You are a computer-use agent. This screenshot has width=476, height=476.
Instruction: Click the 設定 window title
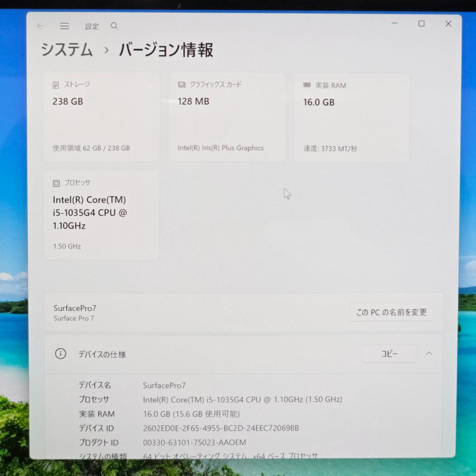tap(92, 26)
